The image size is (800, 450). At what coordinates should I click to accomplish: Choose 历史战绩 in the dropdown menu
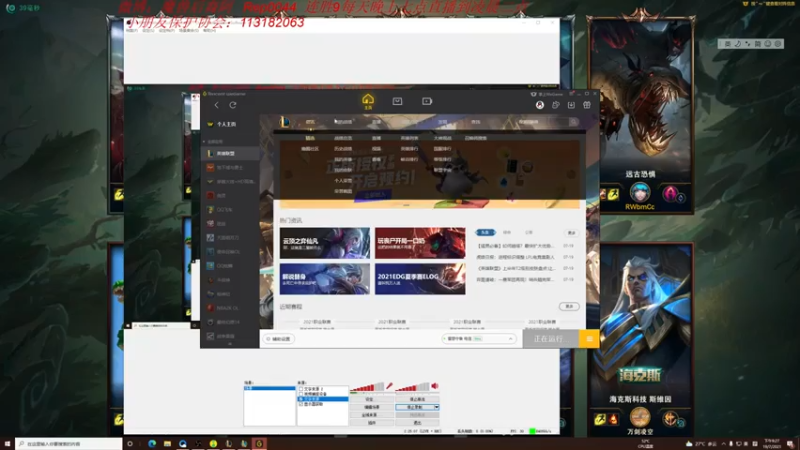click(x=343, y=149)
